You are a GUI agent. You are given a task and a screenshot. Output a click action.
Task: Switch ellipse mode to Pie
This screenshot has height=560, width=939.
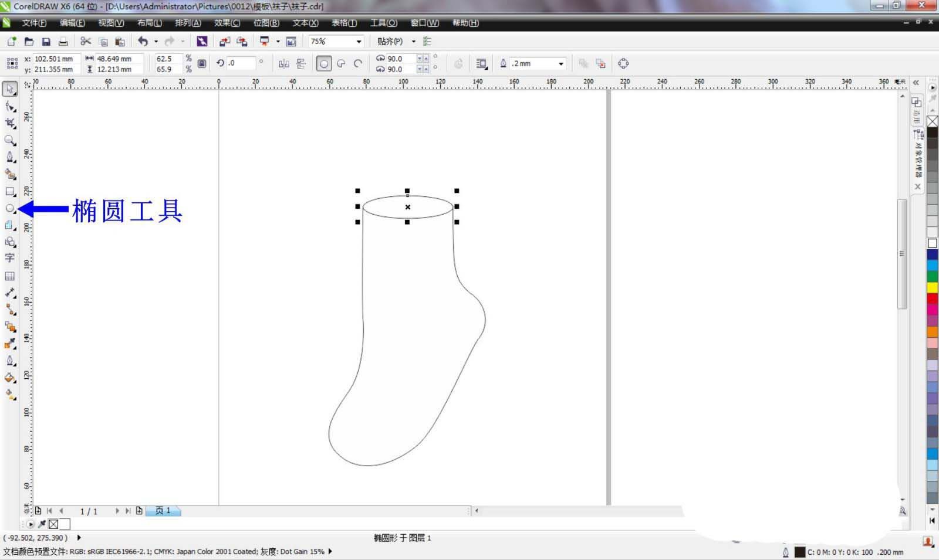[341, 63]
